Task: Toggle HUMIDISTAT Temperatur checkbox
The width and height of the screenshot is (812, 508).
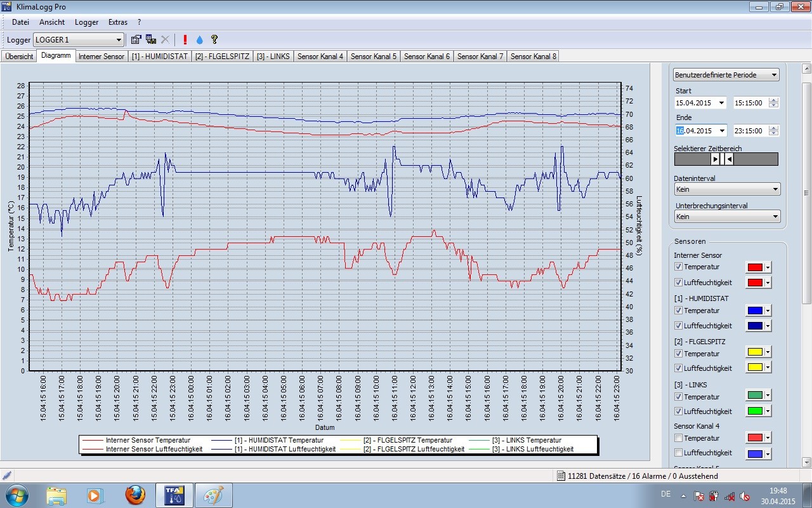Action: [x=679, y=311]
